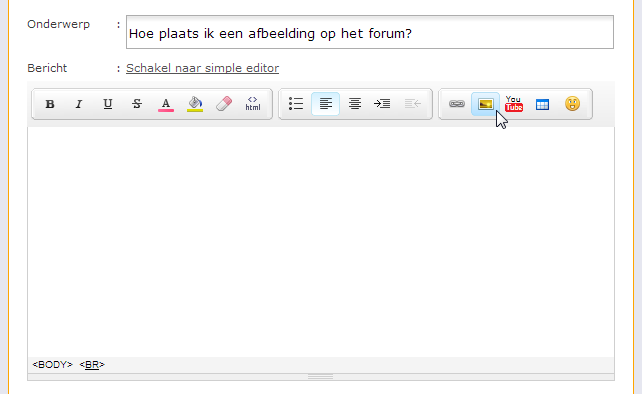The height and width of the screenshot is (394, 642).
Task: Choose the text color
Action: click(x=166, y=104)
